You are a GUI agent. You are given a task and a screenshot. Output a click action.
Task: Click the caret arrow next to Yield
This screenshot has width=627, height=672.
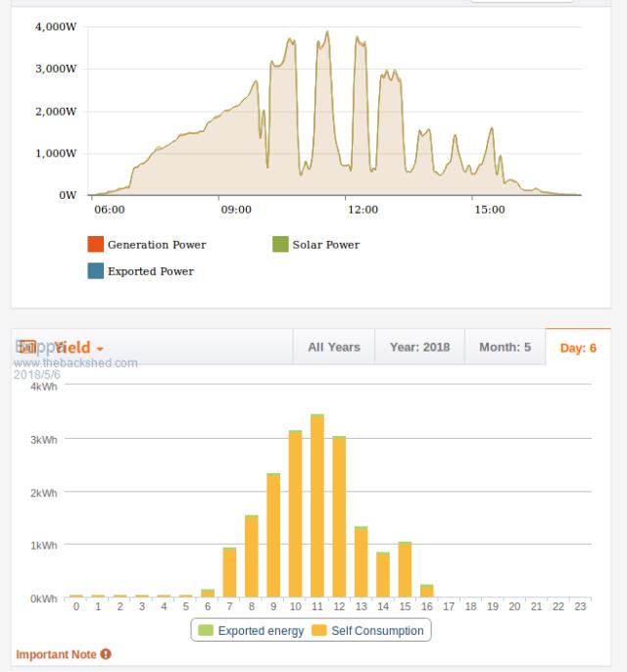[x=100, y=349]
